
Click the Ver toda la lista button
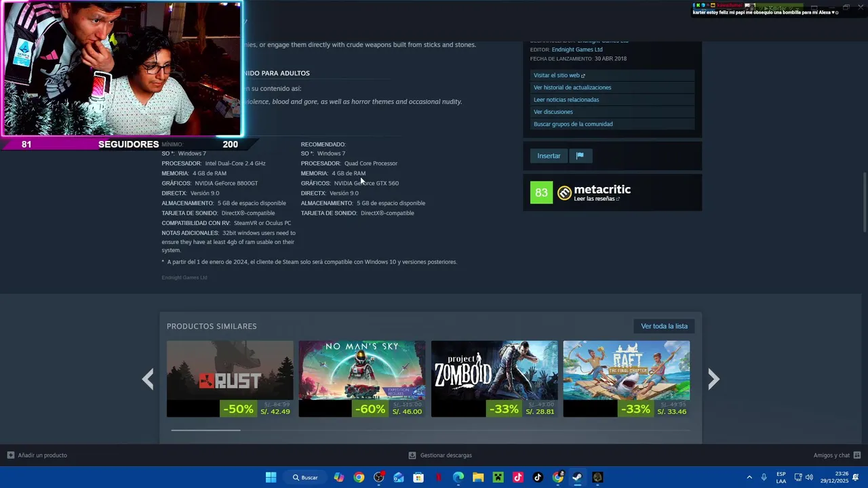pyautogui.click(x=664, y=326)
